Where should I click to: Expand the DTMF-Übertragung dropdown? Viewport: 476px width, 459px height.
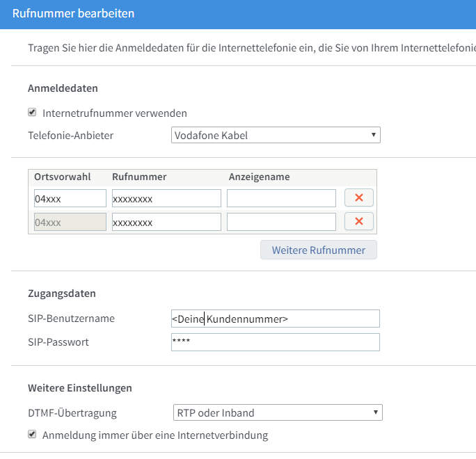[278, 412]
